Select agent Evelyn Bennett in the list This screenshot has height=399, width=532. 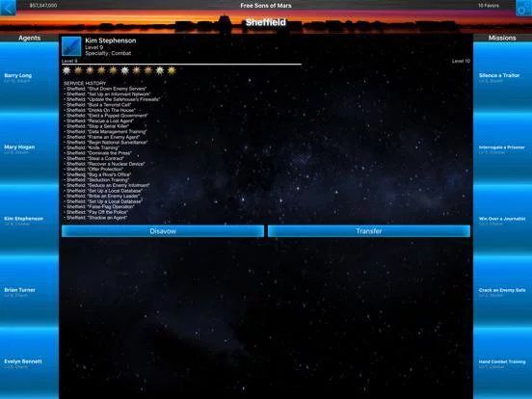coord(29,363)
